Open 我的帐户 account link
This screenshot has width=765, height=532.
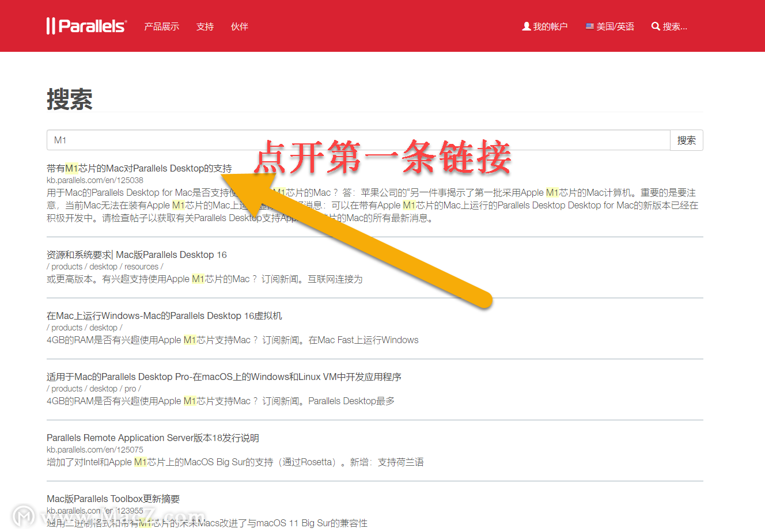(x=545, y=26)
